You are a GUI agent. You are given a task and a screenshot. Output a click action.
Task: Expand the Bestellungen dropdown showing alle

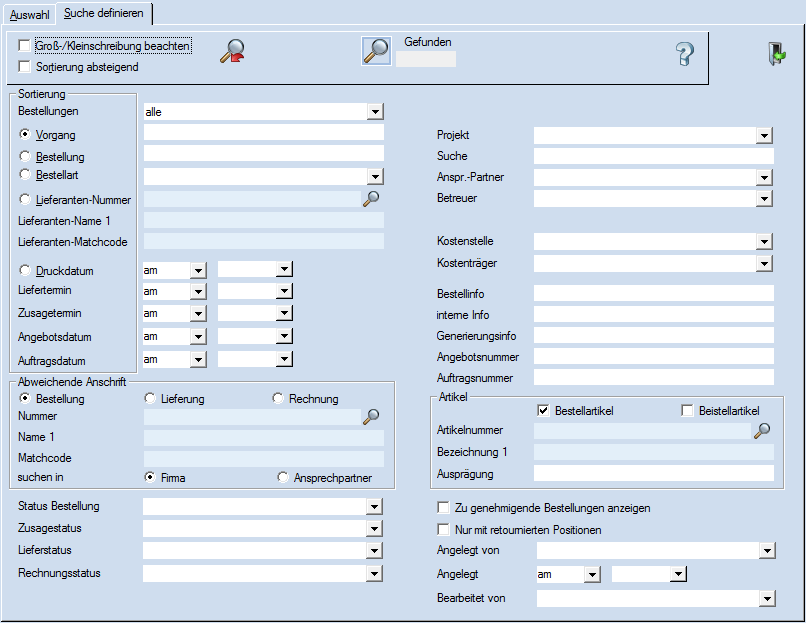click(x=375, y=112)
